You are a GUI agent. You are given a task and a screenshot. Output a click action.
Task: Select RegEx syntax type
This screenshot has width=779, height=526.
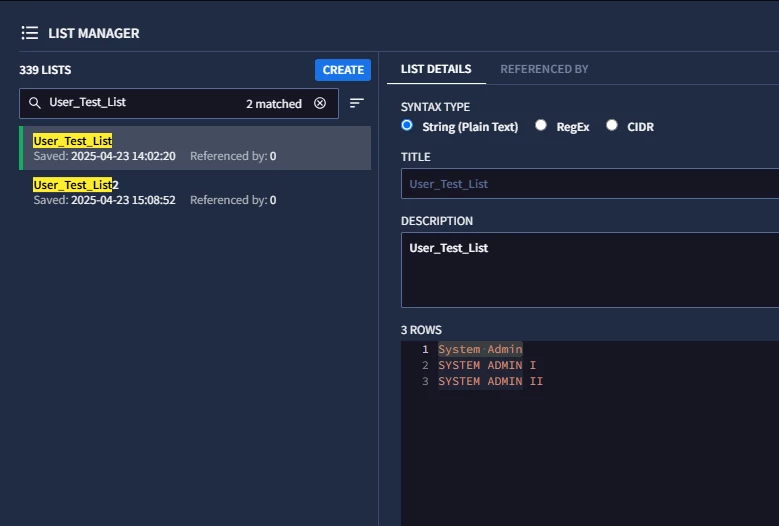tap(541, 125)
